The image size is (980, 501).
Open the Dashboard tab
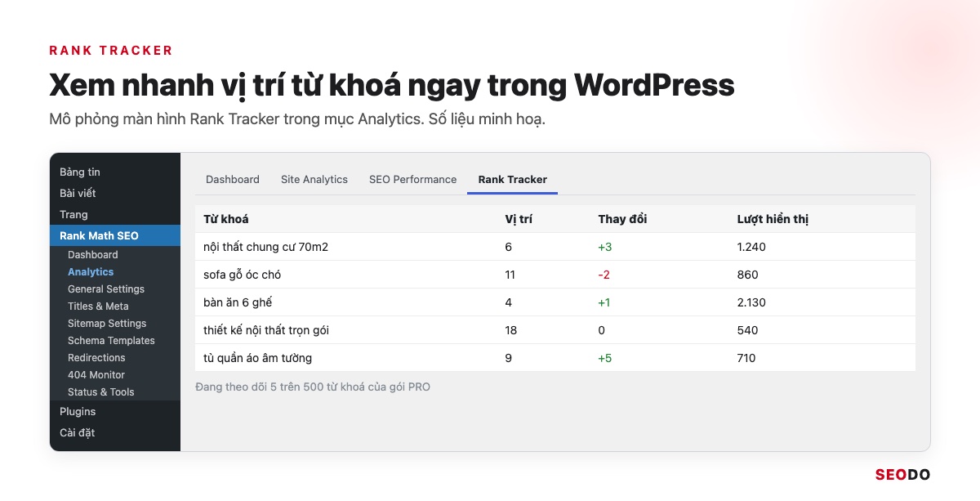coord(233,179)
